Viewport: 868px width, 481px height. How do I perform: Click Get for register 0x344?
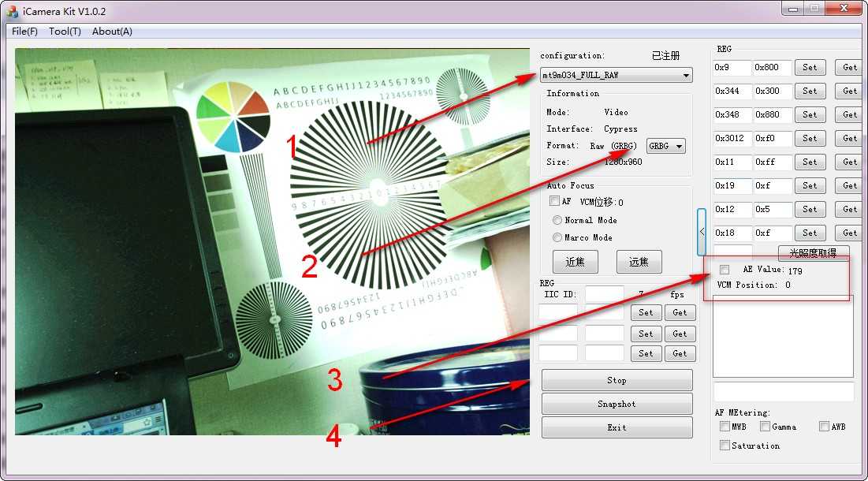(x=850, y=91)
